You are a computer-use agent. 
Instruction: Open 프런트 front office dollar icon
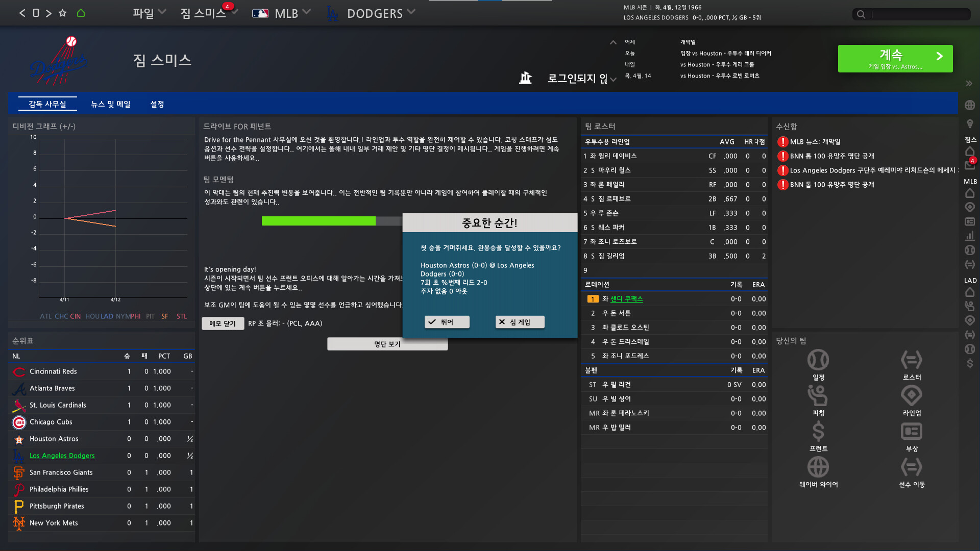tap(818, 432)
